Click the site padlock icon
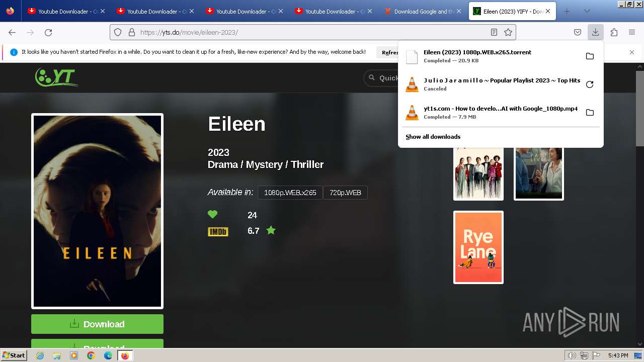This screenshot has height=362, width=644. pyautogui.click(x=132, y=32)
